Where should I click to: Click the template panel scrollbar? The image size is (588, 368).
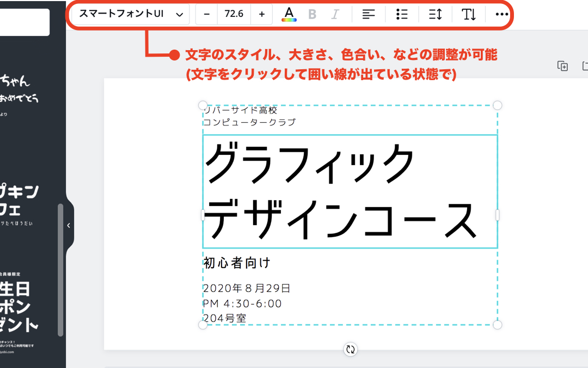[60, 270]
